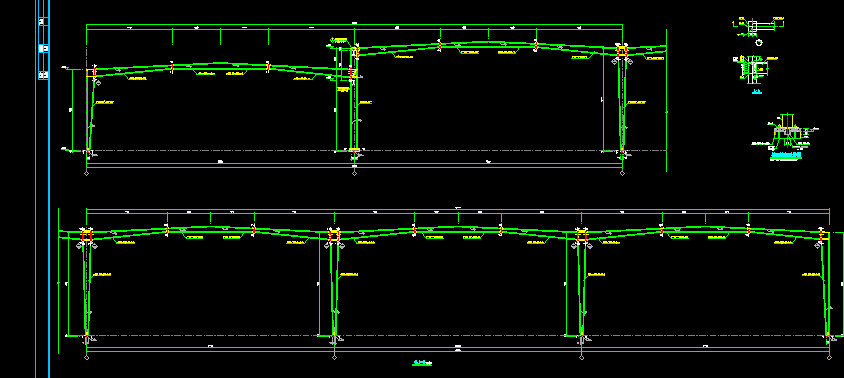Image resolution: width=844 pixels, height=378 pixels.
Task: Select the yellow-red joint atop the lower frame's leftmost column
Action: click(87, 236)
